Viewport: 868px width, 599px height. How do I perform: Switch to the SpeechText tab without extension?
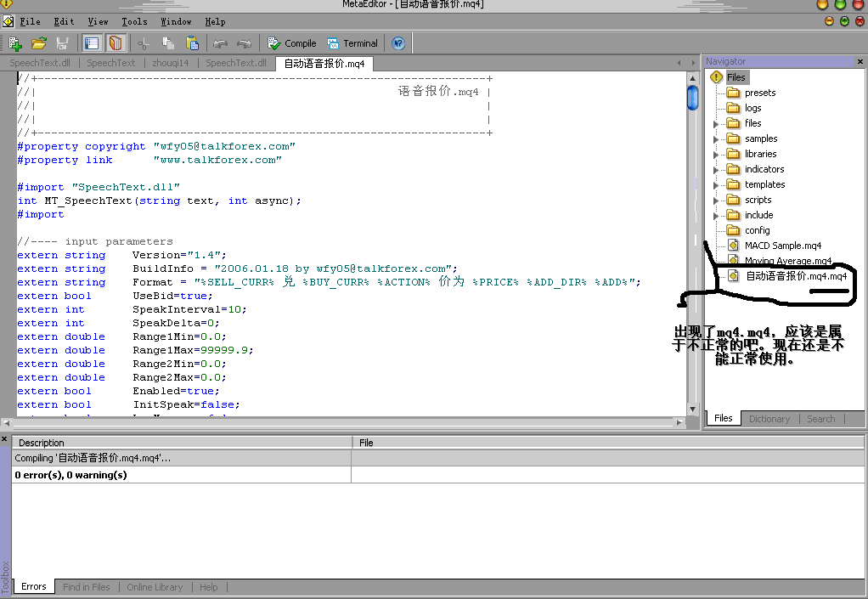(x=110, y=63)
